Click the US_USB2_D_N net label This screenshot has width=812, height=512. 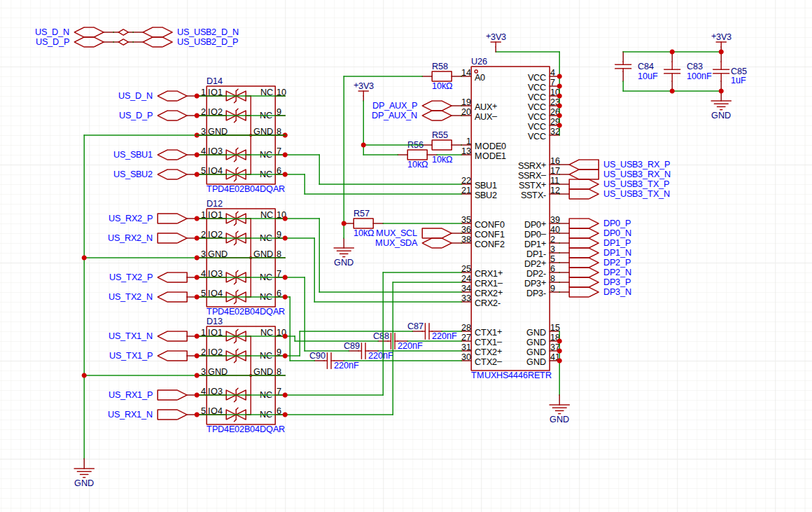click(x=208, y=32)
